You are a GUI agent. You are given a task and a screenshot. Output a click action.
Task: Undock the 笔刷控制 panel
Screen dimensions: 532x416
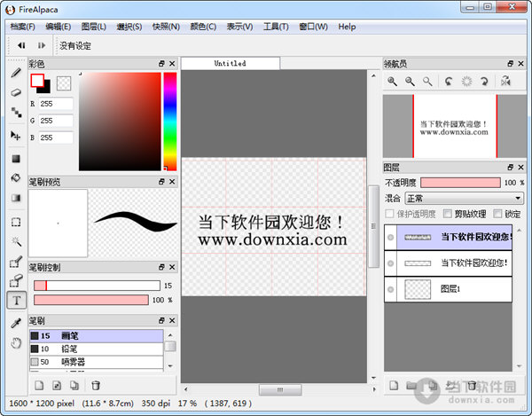(161, 267)
